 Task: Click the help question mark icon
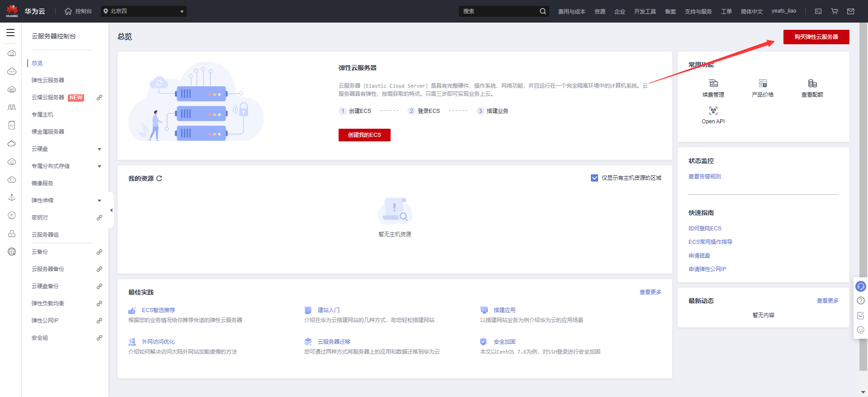(861, 301)
